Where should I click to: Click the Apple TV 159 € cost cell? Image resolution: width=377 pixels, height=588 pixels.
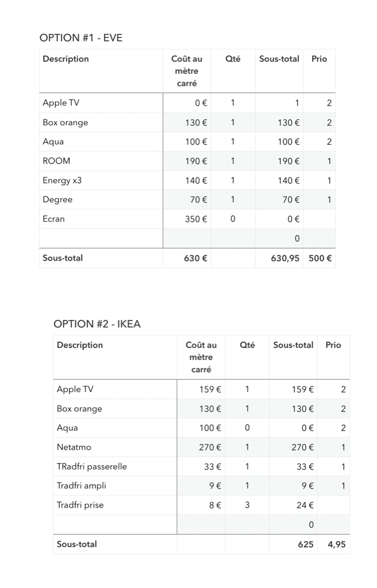(x=201, y=389)
